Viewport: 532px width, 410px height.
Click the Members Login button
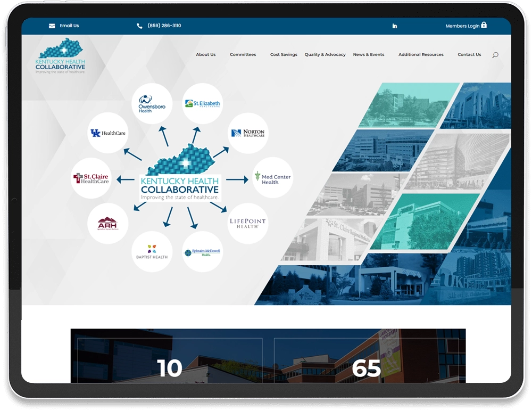pos(462,25)
